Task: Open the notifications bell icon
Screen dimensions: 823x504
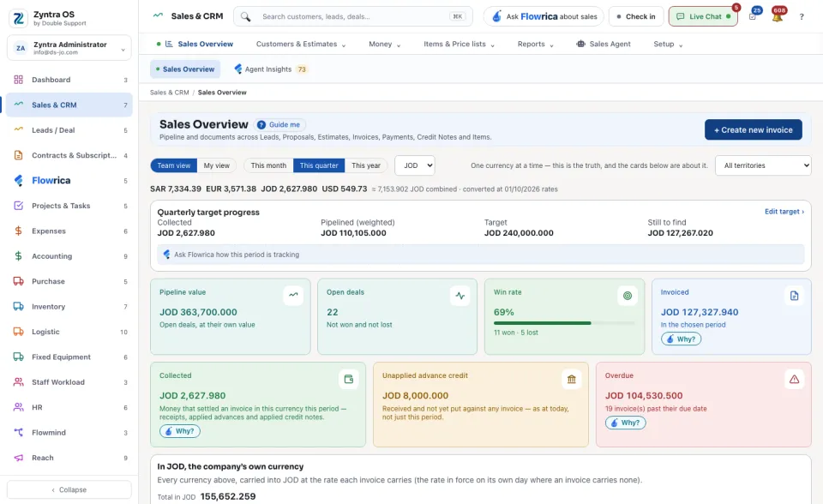Action: (x=778, y=15)
